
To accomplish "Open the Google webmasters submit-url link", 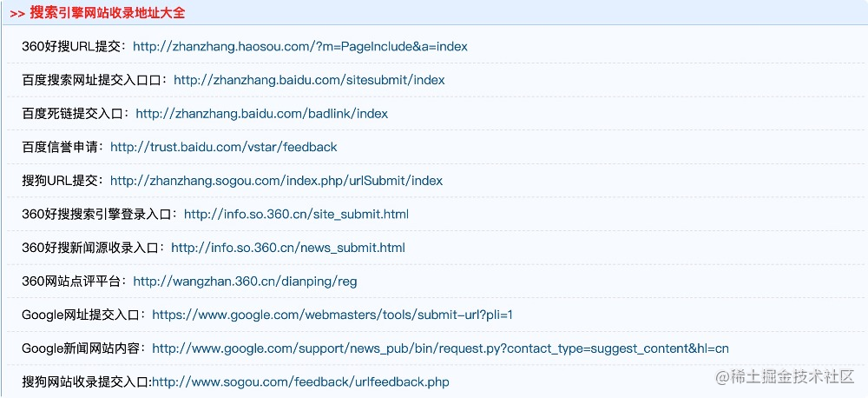I will [332, 315].
